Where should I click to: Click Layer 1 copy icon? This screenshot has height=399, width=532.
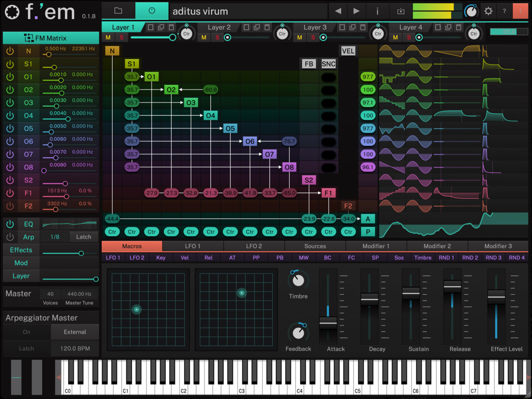161,27
